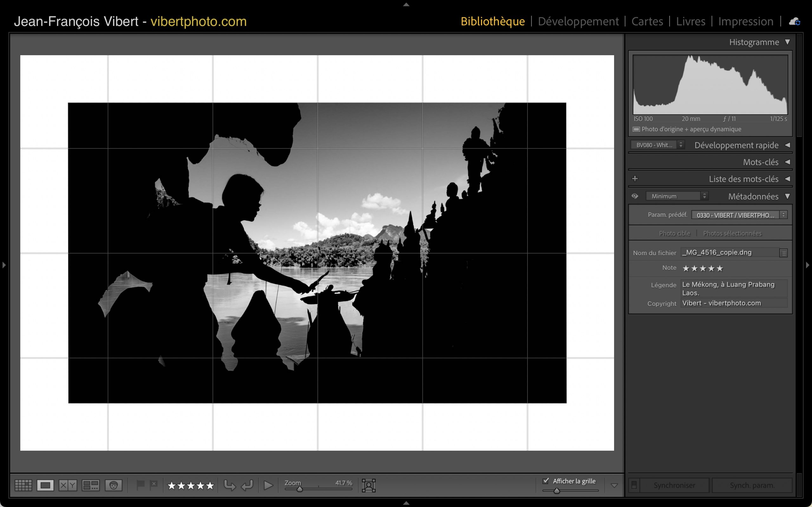The width and height of the screenshot is (812, 507).
Task: Open the Minimum metadata view dropdown
Action: point(677,196)
